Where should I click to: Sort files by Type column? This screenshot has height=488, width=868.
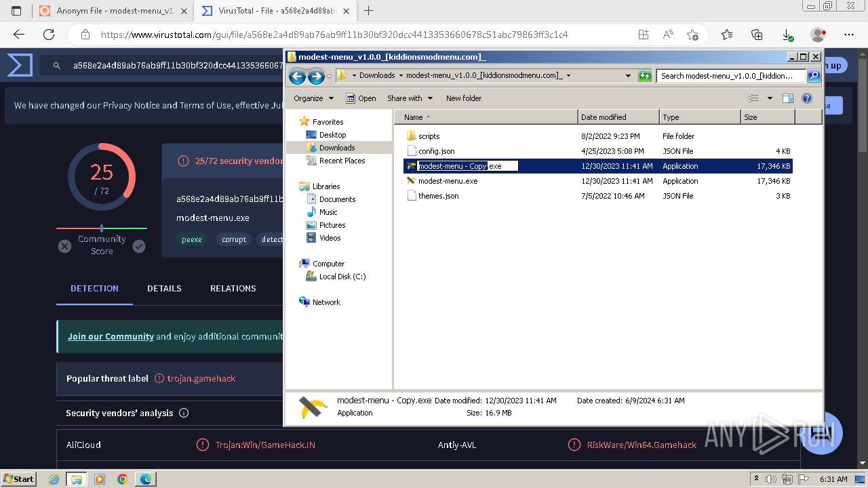pyautogui.click(x=700, y=117)
